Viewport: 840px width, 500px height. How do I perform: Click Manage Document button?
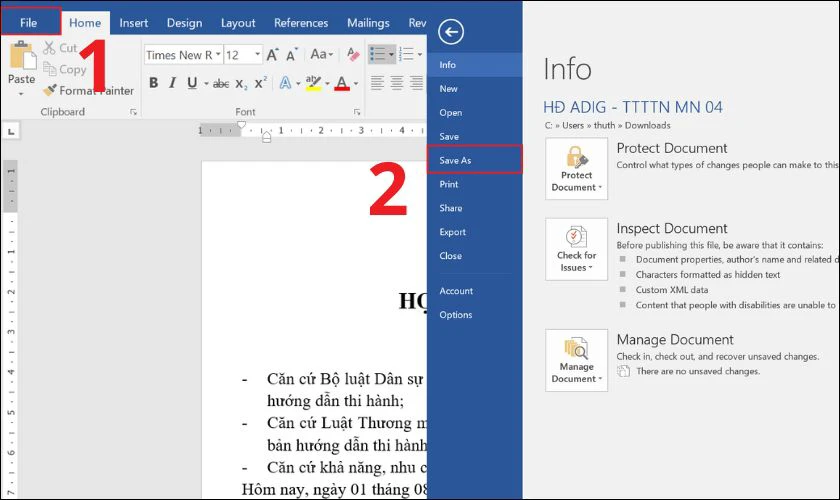(576, 360)
